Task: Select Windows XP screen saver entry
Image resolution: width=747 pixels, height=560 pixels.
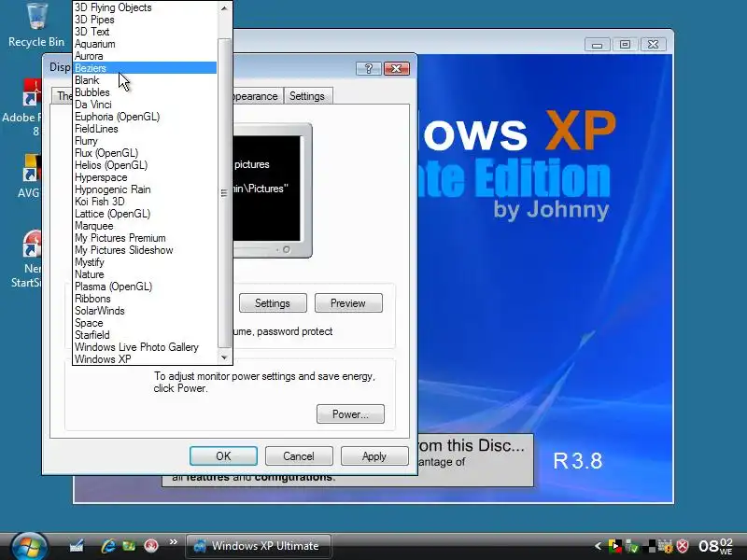Action: [146, 359]
